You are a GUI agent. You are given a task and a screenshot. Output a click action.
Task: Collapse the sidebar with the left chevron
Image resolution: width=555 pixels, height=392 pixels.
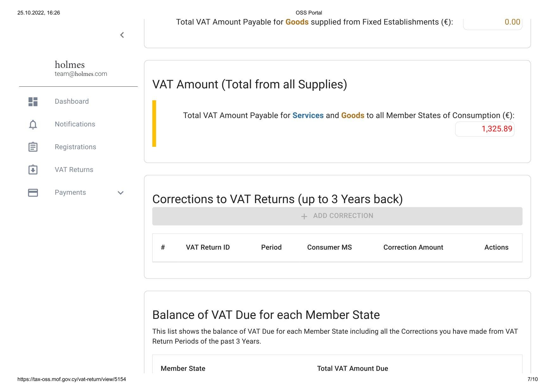pos(122,35)
